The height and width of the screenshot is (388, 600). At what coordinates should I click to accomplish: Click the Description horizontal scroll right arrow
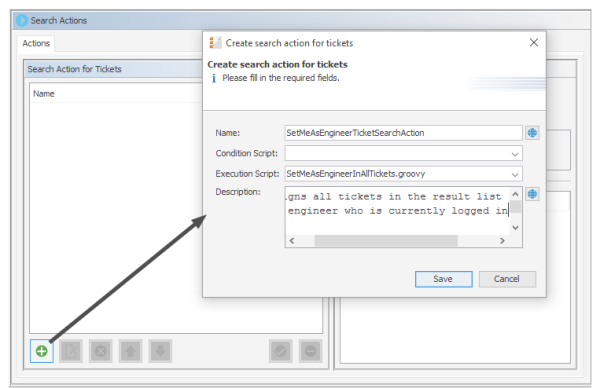502,241
